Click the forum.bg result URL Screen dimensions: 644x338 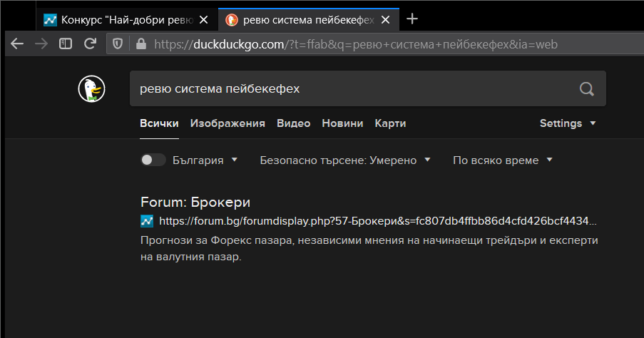pyautogui.click(x=377, y=221)
